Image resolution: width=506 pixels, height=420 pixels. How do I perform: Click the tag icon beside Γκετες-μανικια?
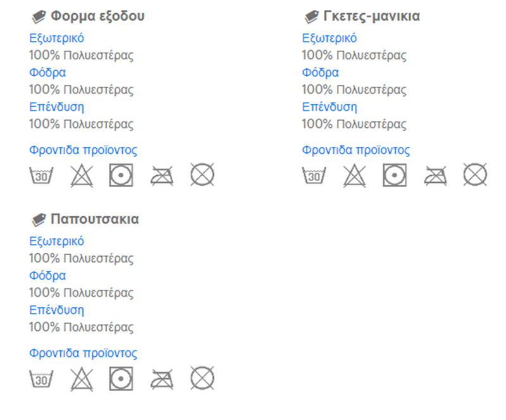312,17
